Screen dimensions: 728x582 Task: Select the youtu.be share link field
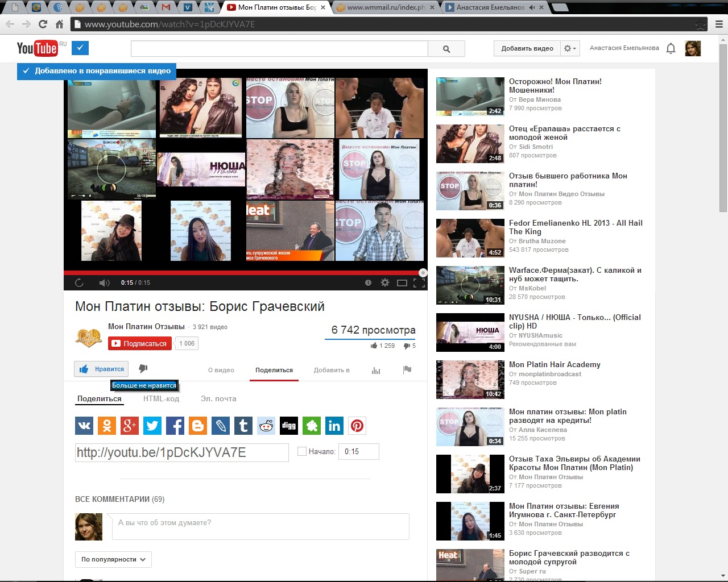click(x=182, y=452)
